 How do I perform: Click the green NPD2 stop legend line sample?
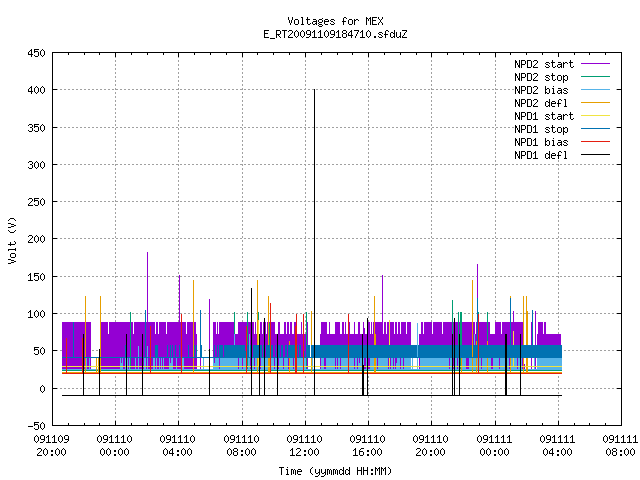point(595,76)
